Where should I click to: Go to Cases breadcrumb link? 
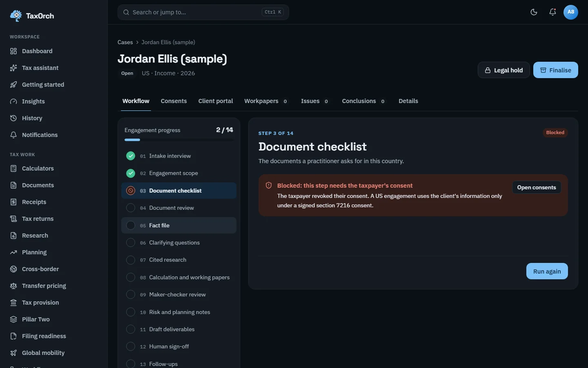point(125,42)
